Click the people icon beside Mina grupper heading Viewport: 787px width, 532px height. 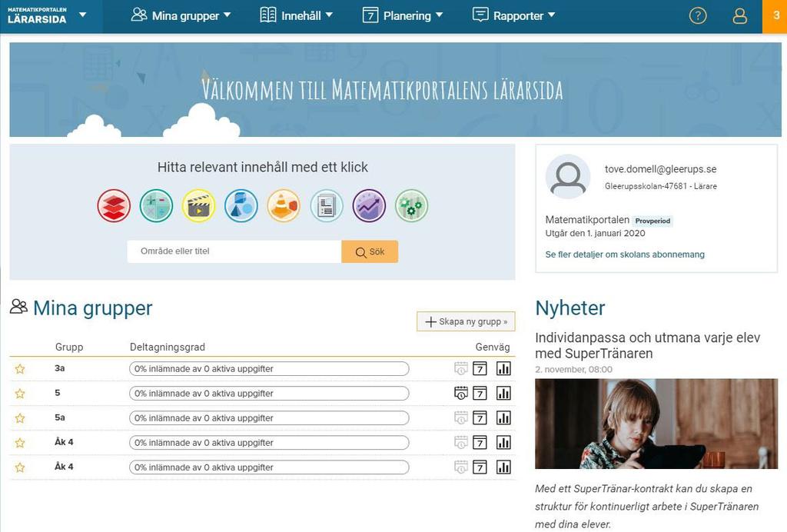tap(18, 307)
